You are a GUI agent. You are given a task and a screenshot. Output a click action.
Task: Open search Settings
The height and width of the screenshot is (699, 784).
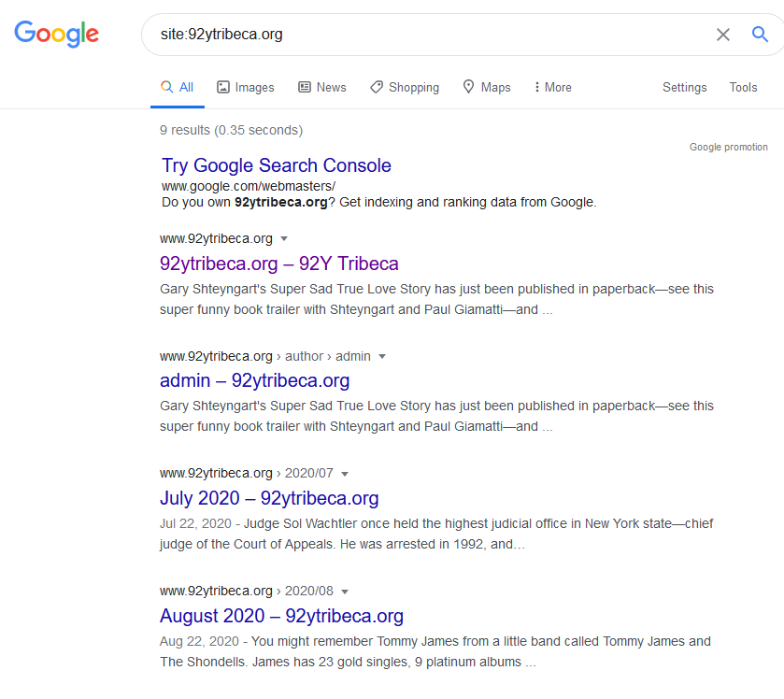click(685, 88)
